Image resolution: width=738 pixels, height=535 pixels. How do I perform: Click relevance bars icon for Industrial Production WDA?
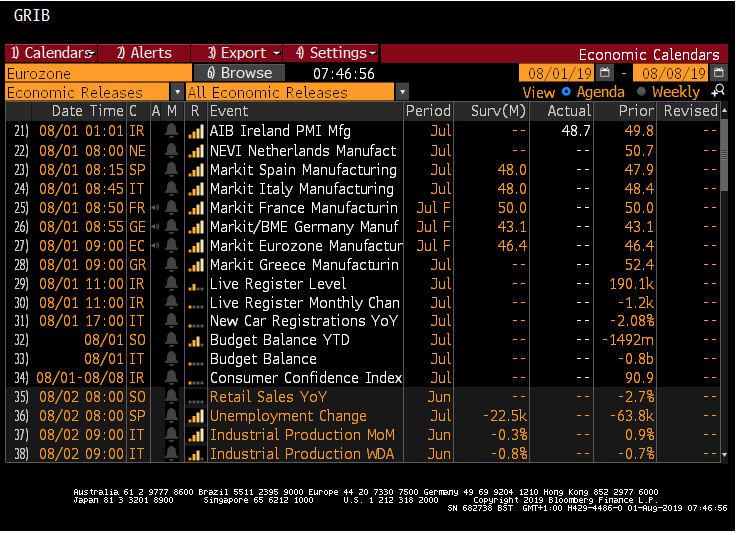[x=196, y=455]
